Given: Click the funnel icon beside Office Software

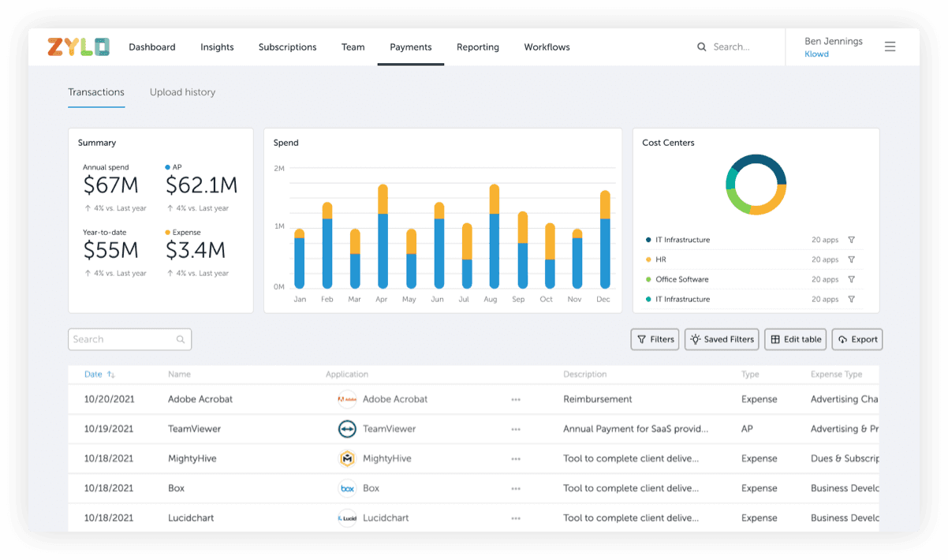Looking at the screenshot, I should [x=851, y=279].
